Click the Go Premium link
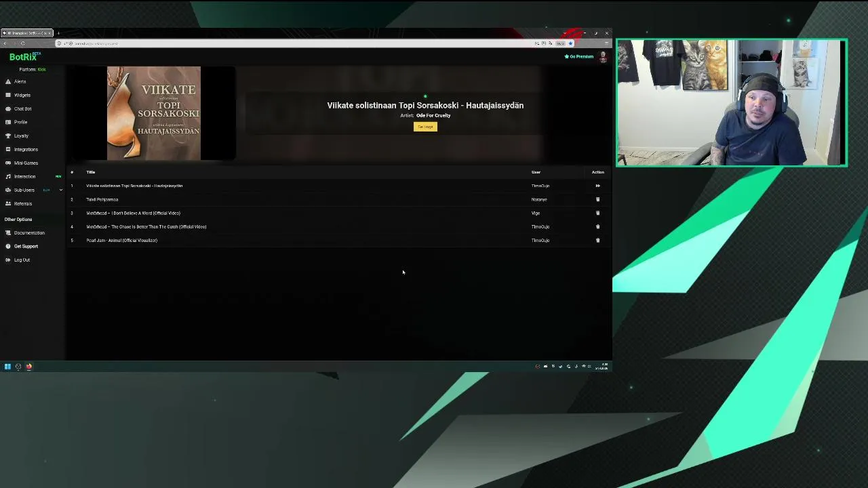 (578, 56)
